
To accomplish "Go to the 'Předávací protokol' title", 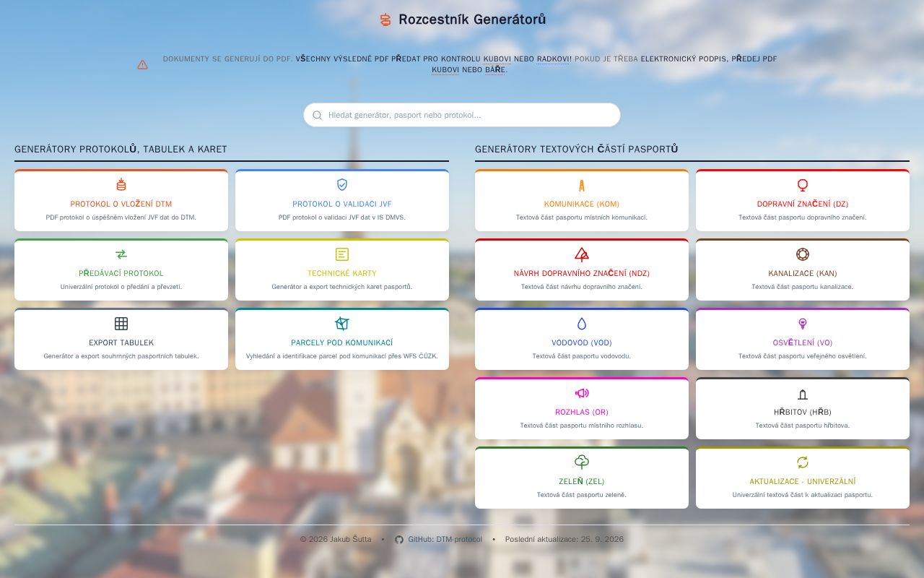I will 121,273.
